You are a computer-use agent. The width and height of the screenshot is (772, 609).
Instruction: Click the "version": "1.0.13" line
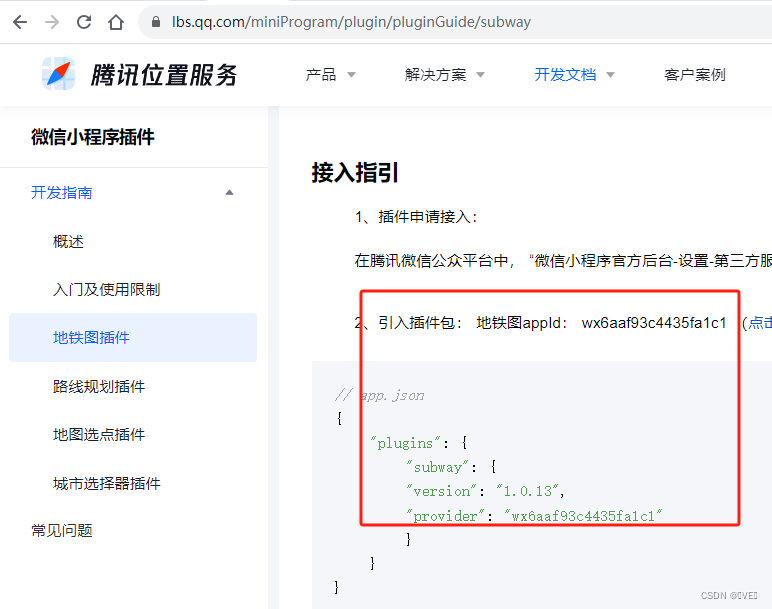[x=485, y=491]
